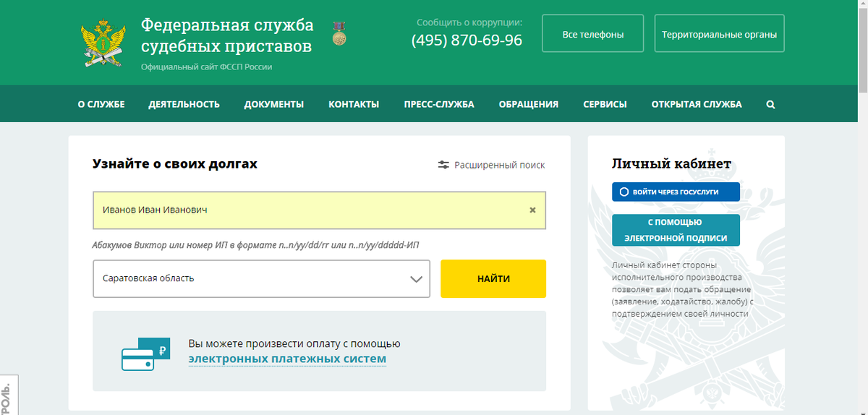The height and width of the screenshot is (415, 868).
Task: Click the payment card ruble icon
Action: [145, 354]
